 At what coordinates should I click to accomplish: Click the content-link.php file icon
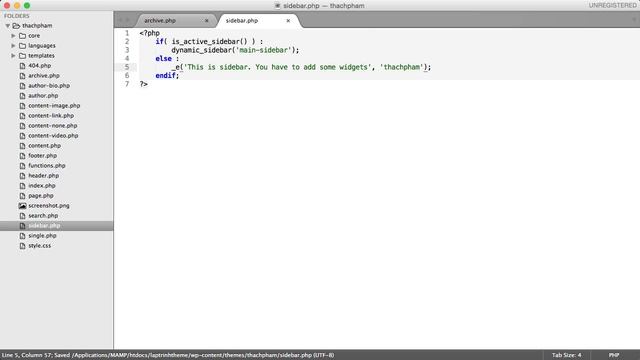22,116
